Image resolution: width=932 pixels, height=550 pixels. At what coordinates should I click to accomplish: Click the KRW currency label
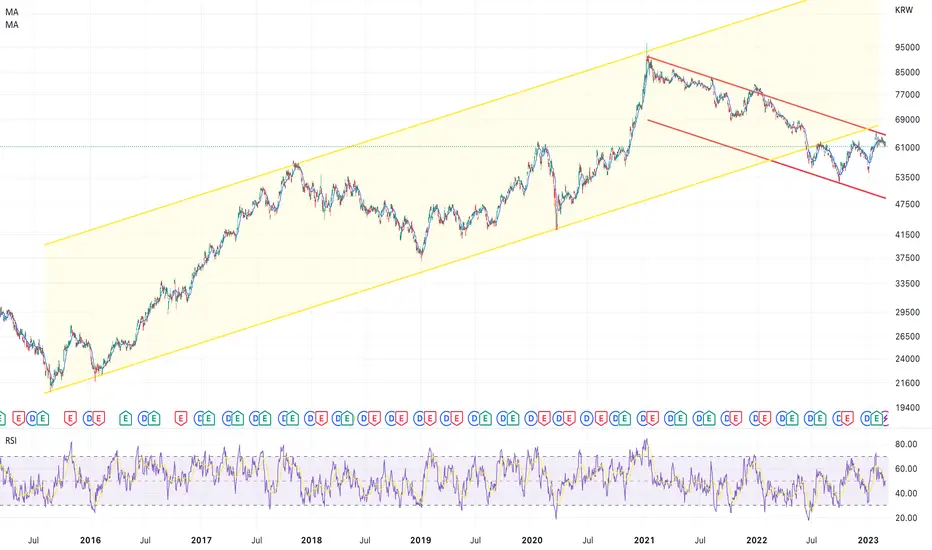(x=903, y=10)
